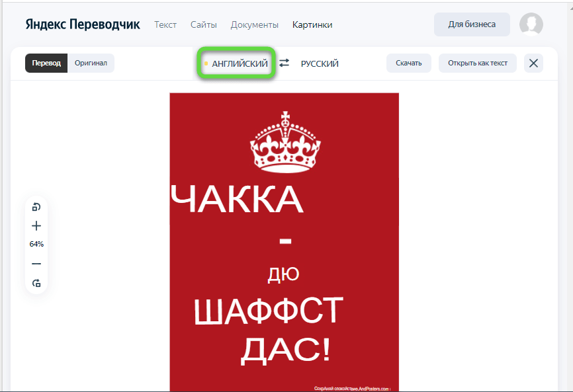Viewport: 573px width, 392px height.
Task: Click the 64% zoom level value
Action: tap(36, 244)
